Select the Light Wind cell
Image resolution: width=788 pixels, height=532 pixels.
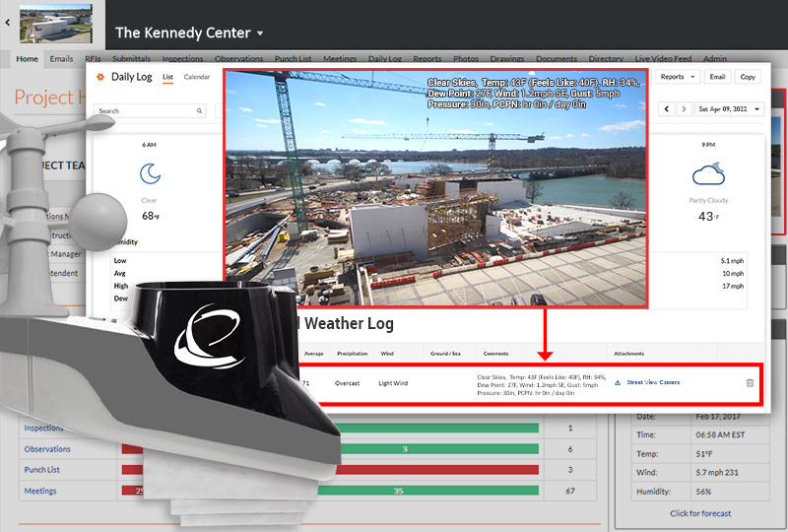(x=393, y=383)
